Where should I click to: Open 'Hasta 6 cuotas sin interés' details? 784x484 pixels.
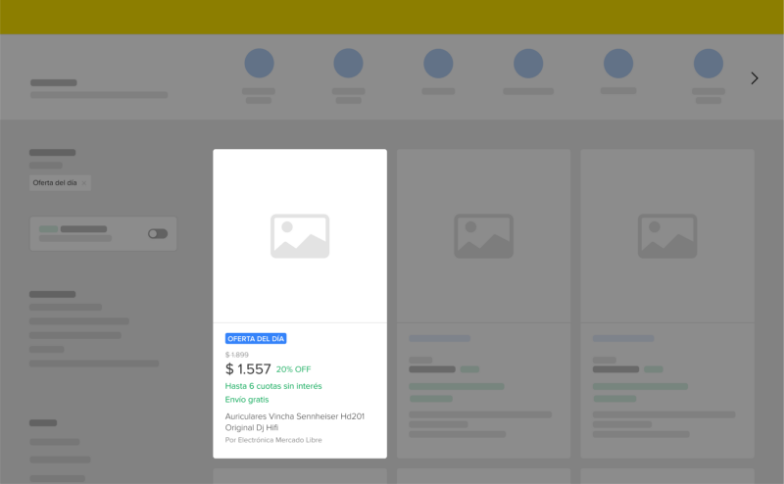274,386
